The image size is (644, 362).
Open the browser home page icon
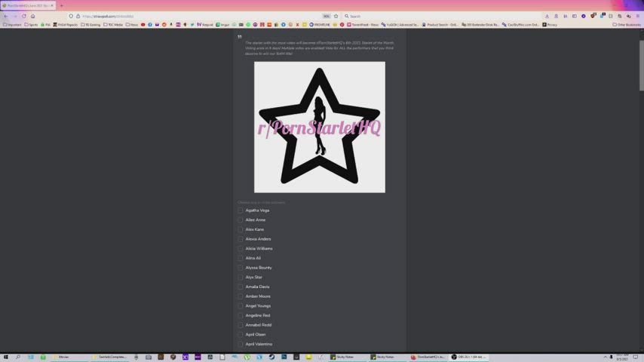[x=33, y=16]
